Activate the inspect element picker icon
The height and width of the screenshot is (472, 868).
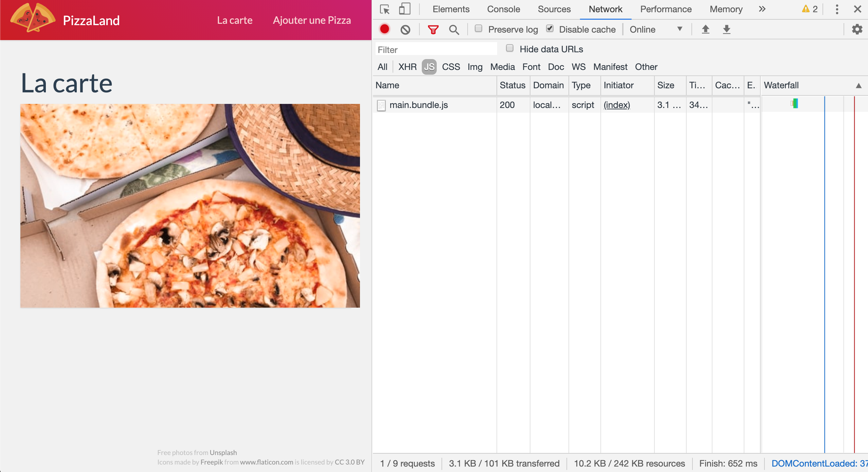point(385,9)
